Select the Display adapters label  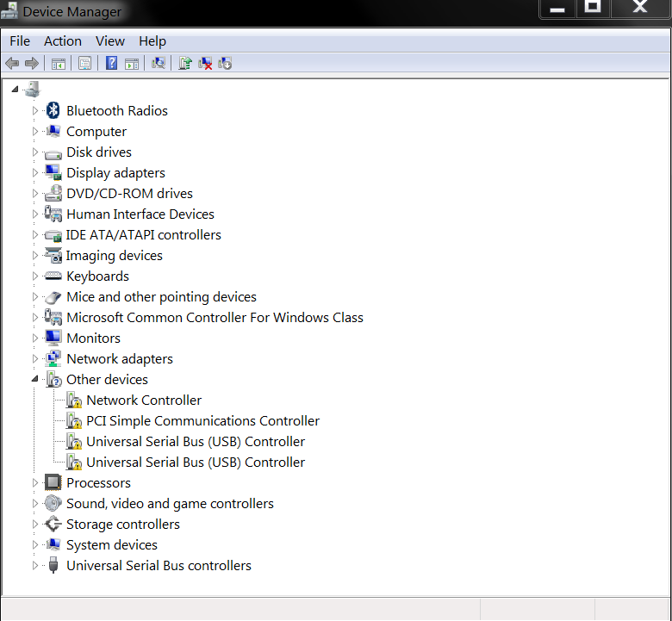[115, 173]
